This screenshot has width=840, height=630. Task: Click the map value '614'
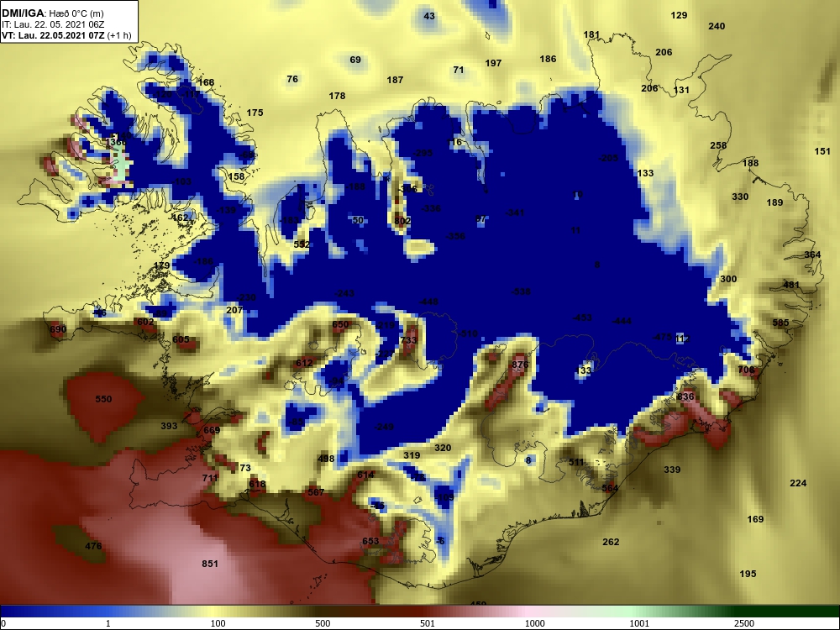(x=365, y=474)
